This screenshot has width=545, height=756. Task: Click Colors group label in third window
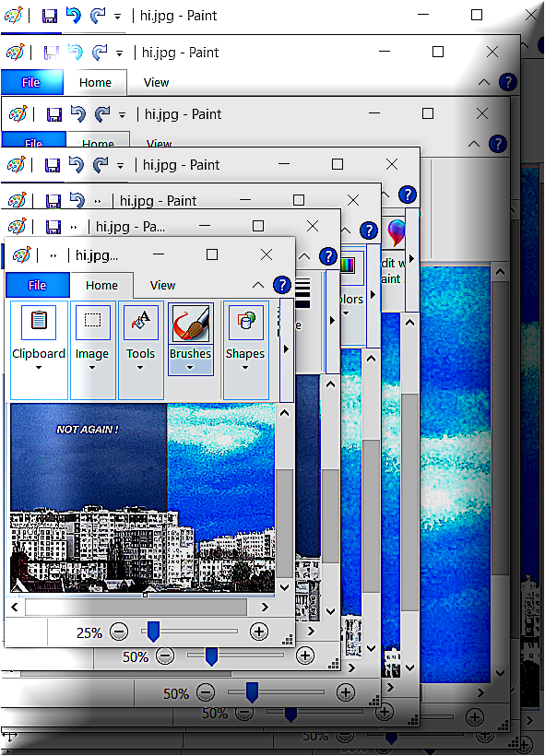click(351, 299)
